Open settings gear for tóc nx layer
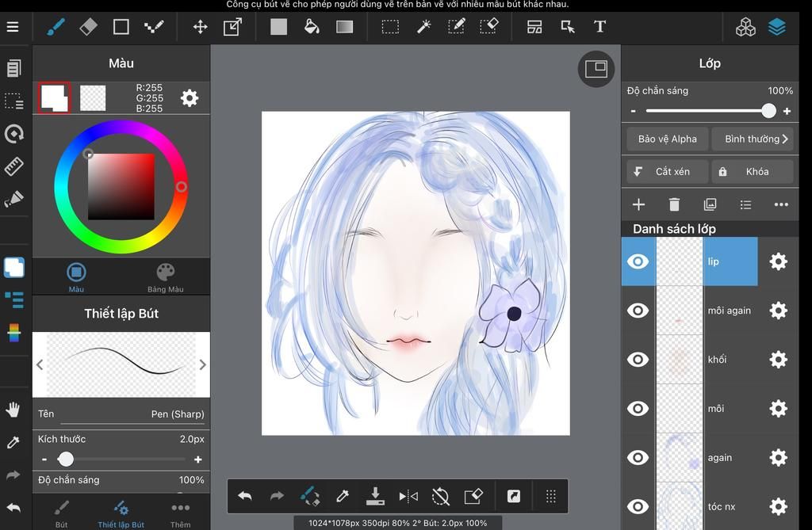 [x=779, y=507]
